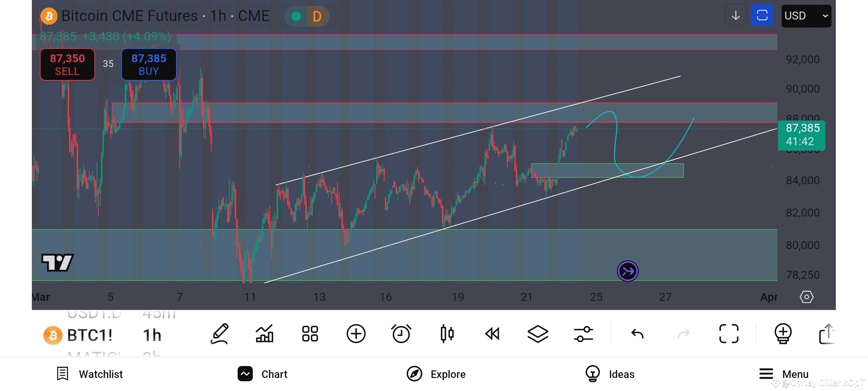Open the Object Tree layers icon
The width and height of the screenshot is (868, 391).
click(538, 334)
